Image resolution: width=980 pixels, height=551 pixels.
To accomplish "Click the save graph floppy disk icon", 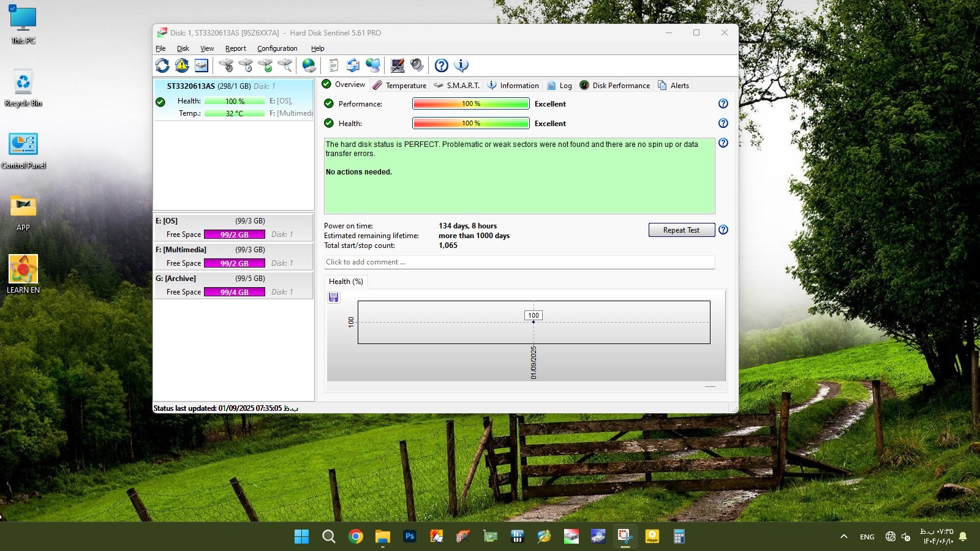I will click(x=334, y=298).
